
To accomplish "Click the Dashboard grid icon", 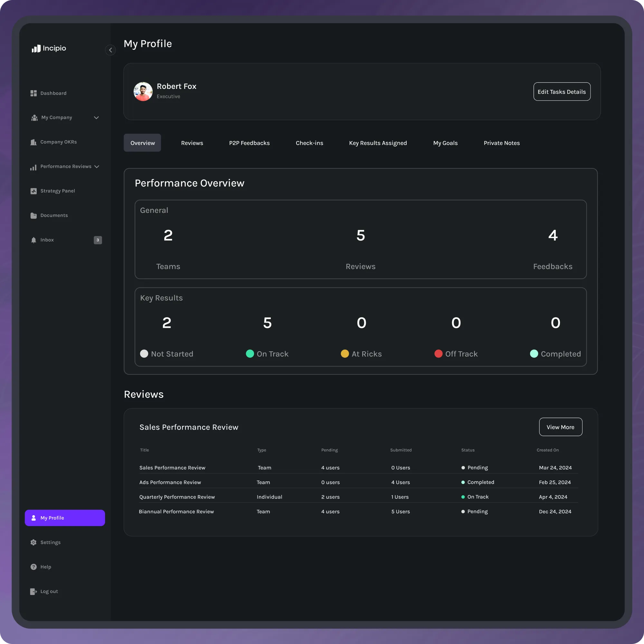I will (33, 93).
